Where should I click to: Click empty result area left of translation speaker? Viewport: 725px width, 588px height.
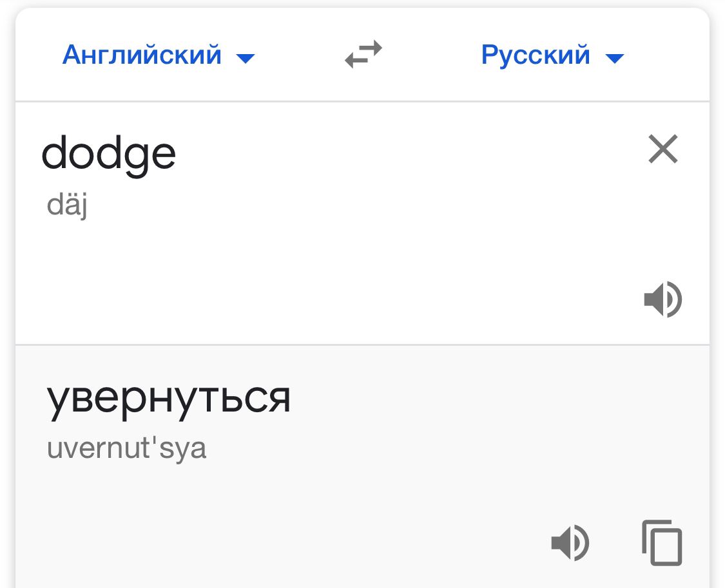click(x=322, y=542)
